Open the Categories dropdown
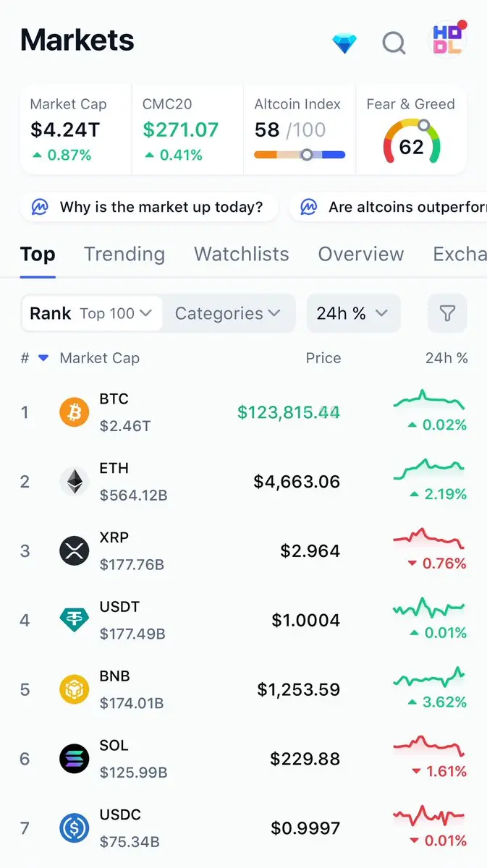 (x=228, y=313)
